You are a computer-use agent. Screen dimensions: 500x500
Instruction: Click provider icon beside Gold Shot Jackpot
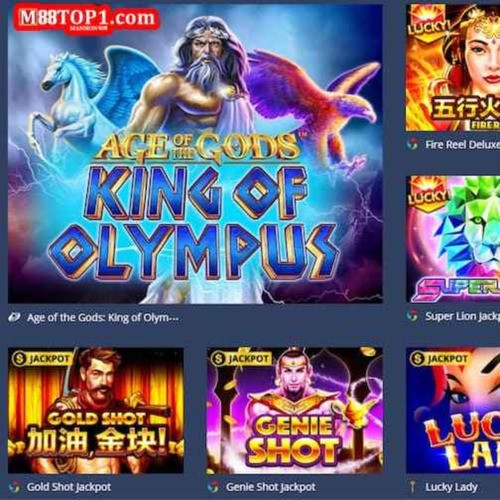point(14,487)
